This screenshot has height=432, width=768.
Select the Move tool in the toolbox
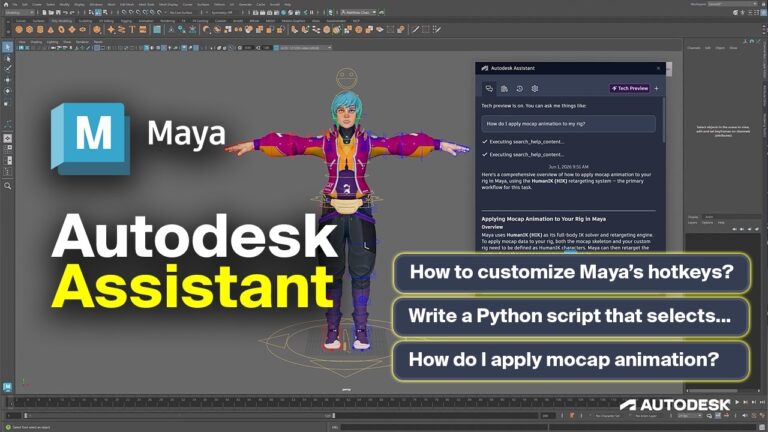7,80
